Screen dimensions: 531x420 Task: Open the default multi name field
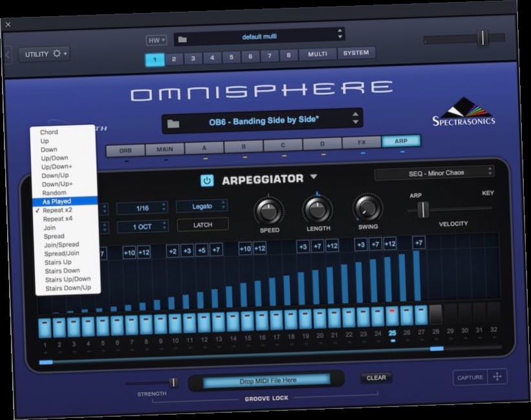point(259,37)
